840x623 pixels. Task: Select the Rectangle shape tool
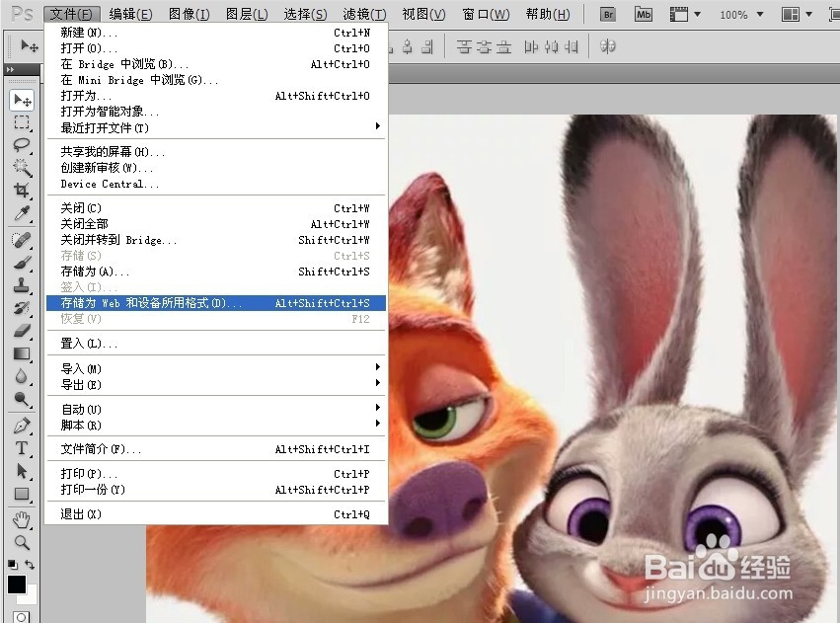pos(22,494)
